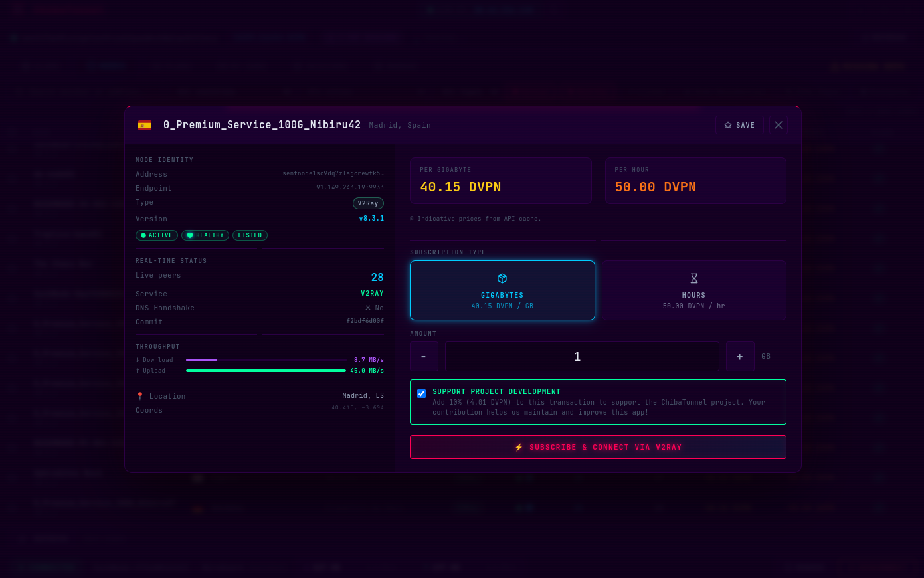
Task: Click the V2Ray type badge
Action: [x=368, y=203]
